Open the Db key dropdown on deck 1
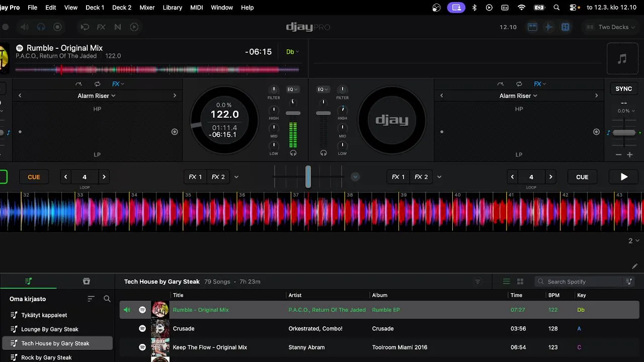The image size is (644, 362). click(292, 52)
